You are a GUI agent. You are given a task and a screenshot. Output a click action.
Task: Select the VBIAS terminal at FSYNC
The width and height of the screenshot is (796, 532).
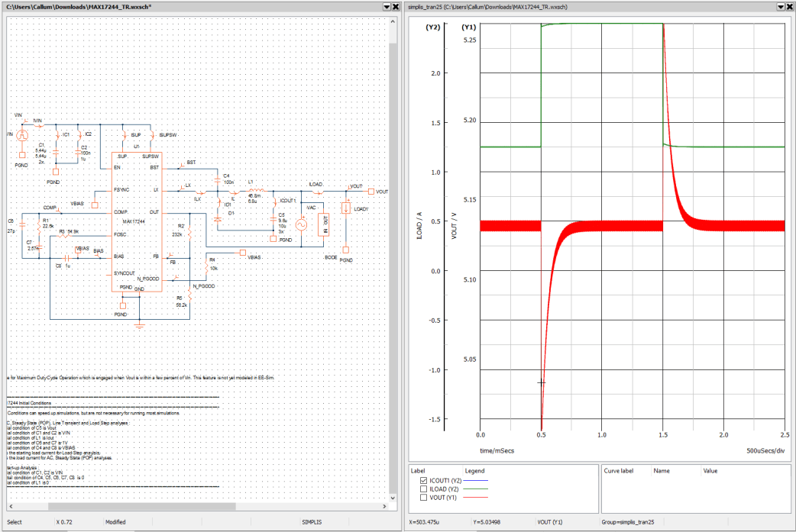tap(95, 205)
